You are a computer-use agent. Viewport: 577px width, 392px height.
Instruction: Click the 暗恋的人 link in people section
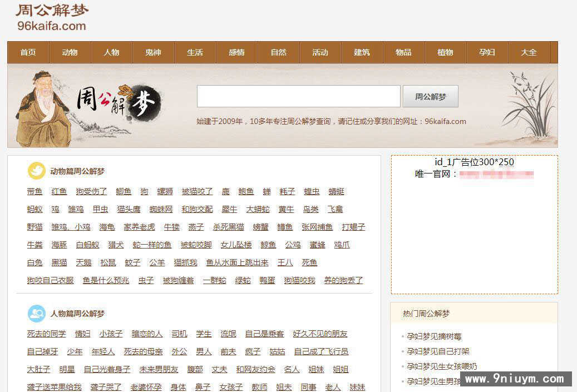(x=147, y=334)
